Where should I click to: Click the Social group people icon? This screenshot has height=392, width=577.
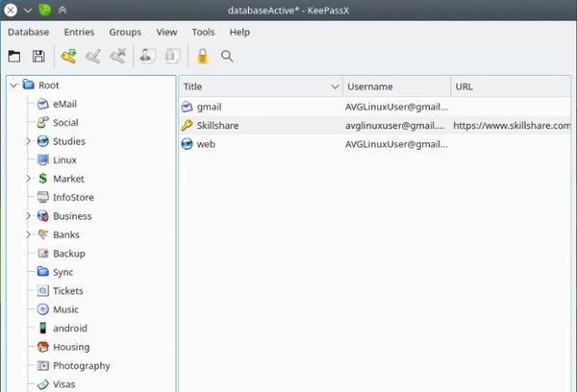pos(43,122)
